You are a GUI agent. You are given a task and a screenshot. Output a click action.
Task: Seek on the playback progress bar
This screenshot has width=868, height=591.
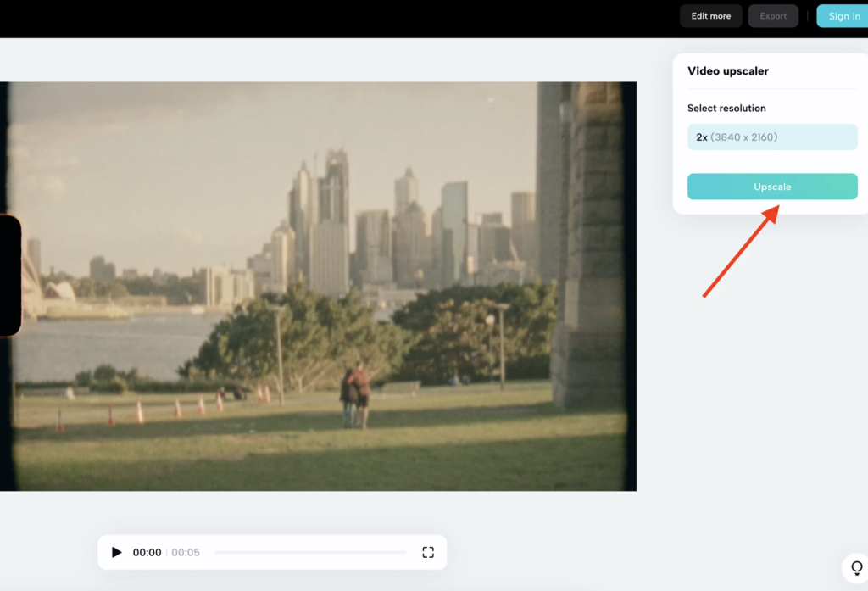(310, 553)
